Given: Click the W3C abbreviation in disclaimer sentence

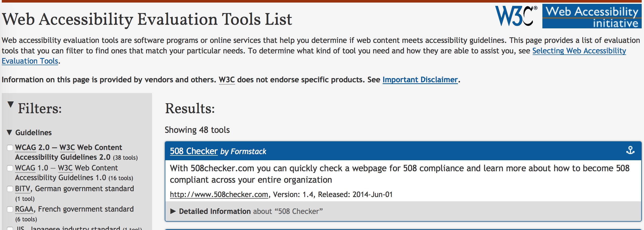Looking at the screenshot, I should click(x=227, y=80).
